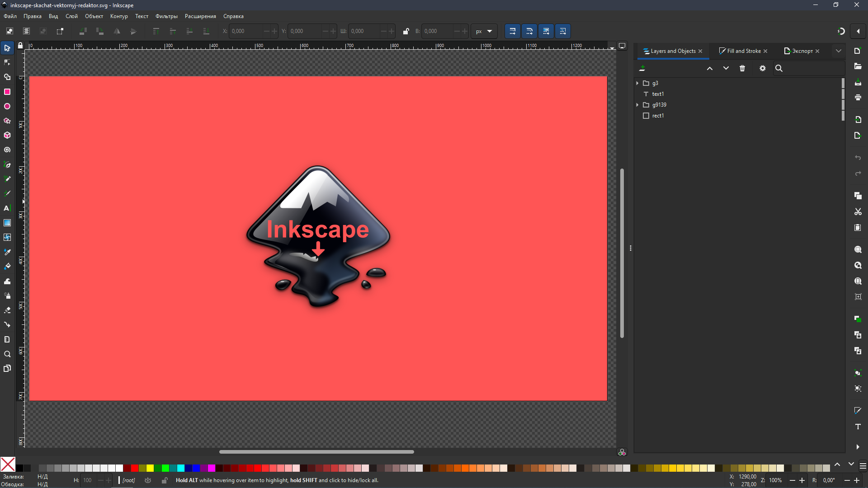Open the Фильтры menu

click(x=166, y=16)
